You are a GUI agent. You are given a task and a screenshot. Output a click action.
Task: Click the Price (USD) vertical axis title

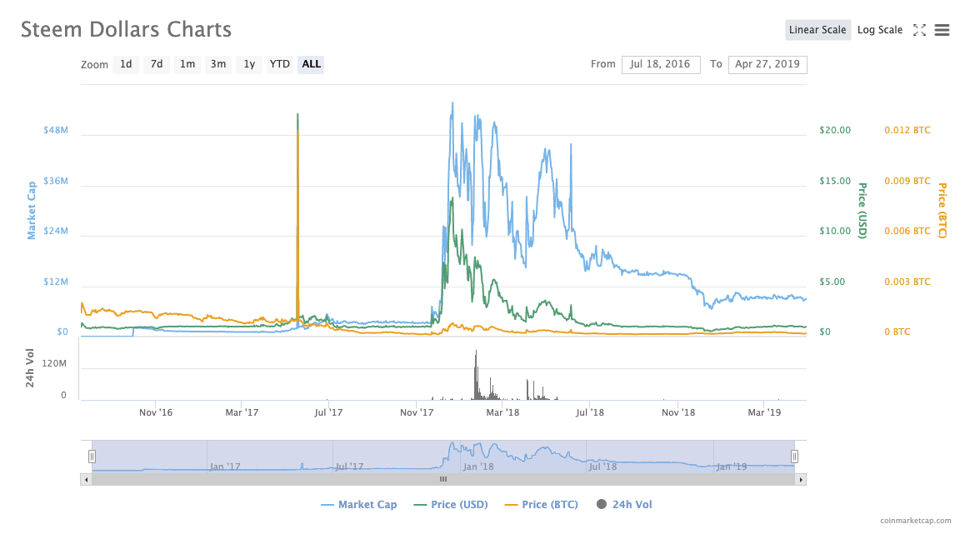tap(862, 211)
